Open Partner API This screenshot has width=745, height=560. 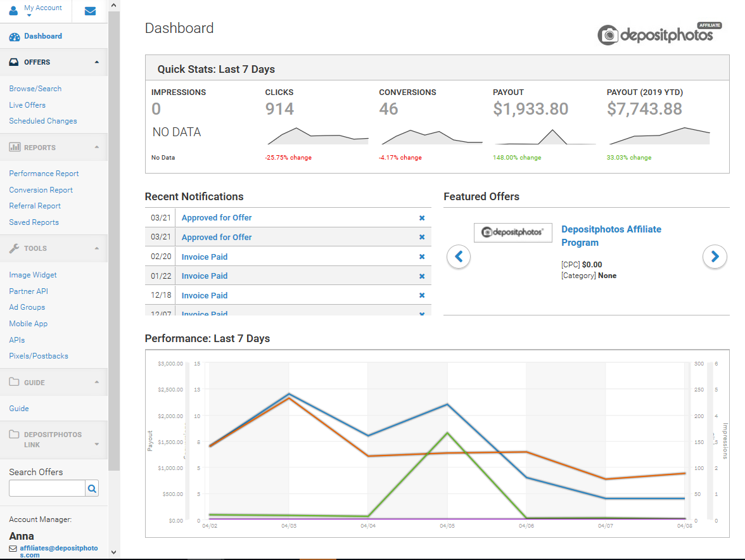point(29,291)
